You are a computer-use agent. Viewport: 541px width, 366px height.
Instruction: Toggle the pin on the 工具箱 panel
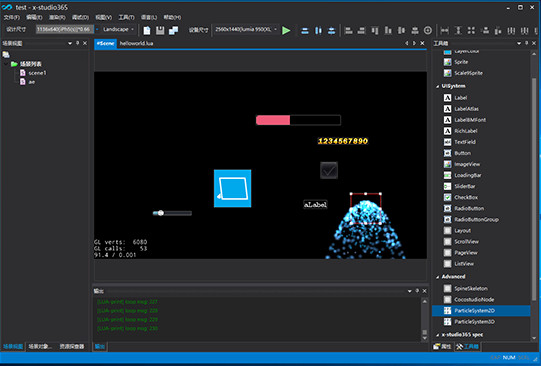(x=526, y=43)
